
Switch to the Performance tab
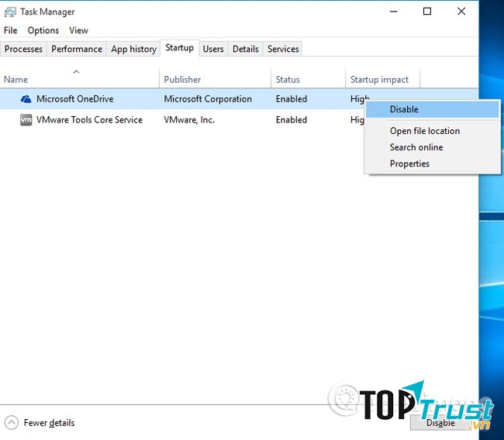pos(77,49)
